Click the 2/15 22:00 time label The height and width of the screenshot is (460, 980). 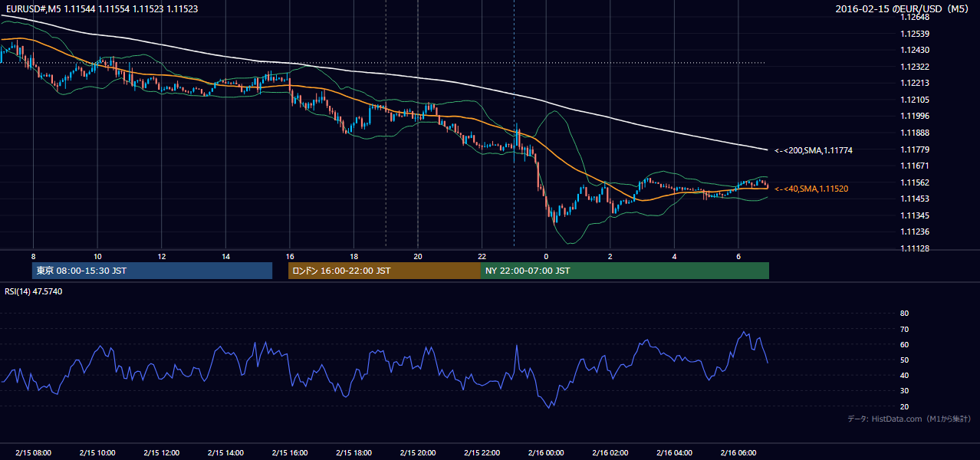[482, 452]
